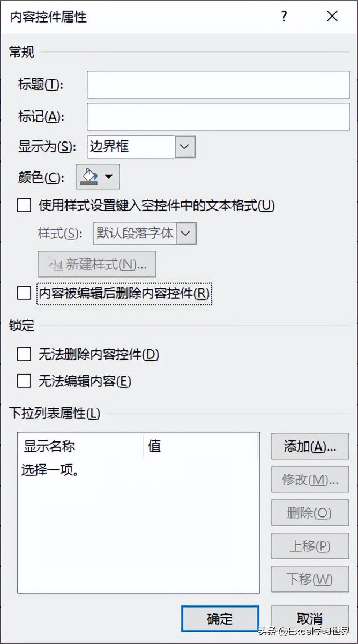
Task: Open the 显示为 dropdown showing 边界框
Action: click(x=184, y=146)
